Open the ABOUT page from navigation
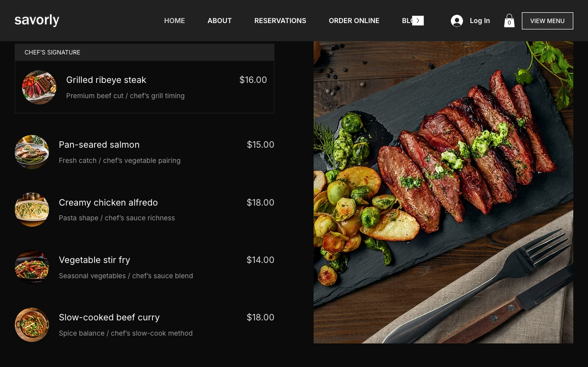This screenshot has height=367, width=588. 220,21
